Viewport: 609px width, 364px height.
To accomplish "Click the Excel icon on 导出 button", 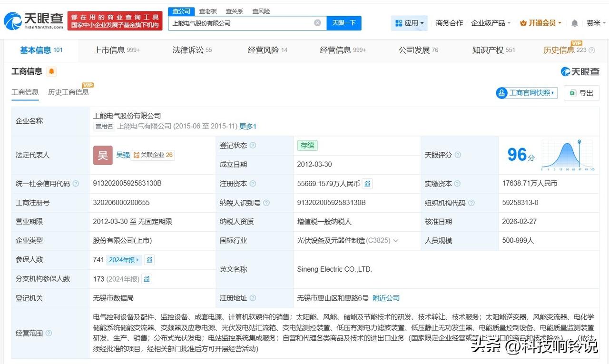I will [x=573, y=93].
